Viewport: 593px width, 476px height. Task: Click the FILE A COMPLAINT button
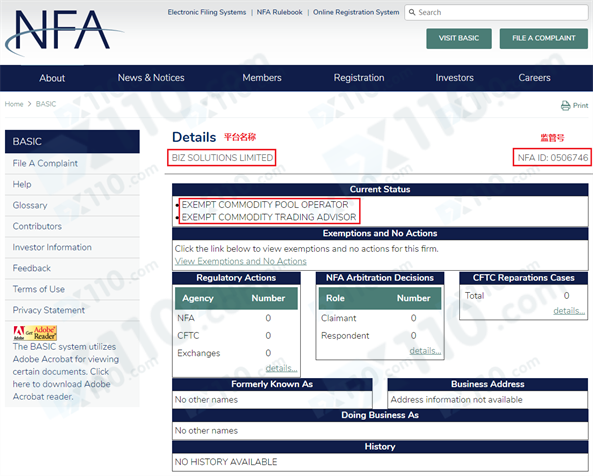click(x=543, y=39)
